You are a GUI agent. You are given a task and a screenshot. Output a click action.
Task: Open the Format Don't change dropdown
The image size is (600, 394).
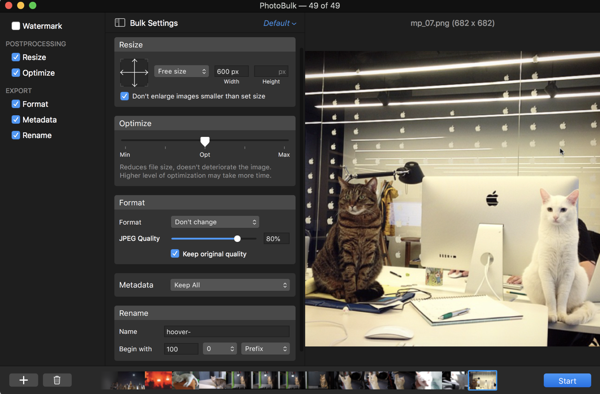coord(215,222)
